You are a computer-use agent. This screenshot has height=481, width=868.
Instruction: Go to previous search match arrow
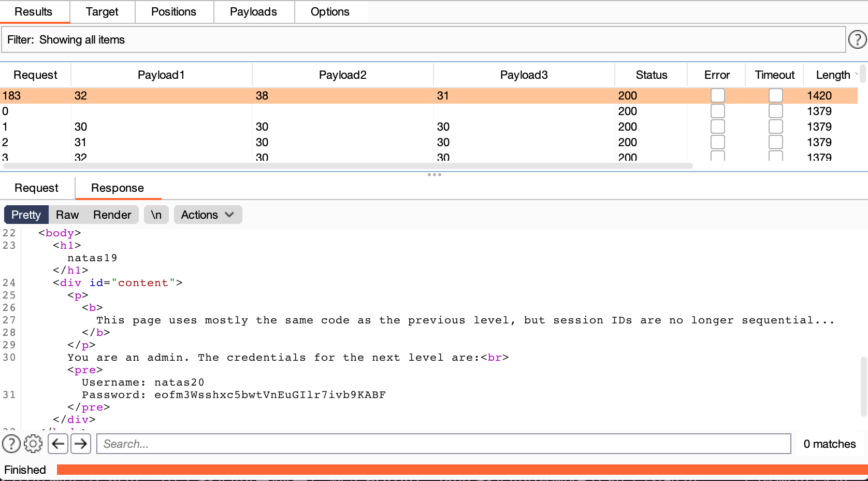[x=58, y=444]
